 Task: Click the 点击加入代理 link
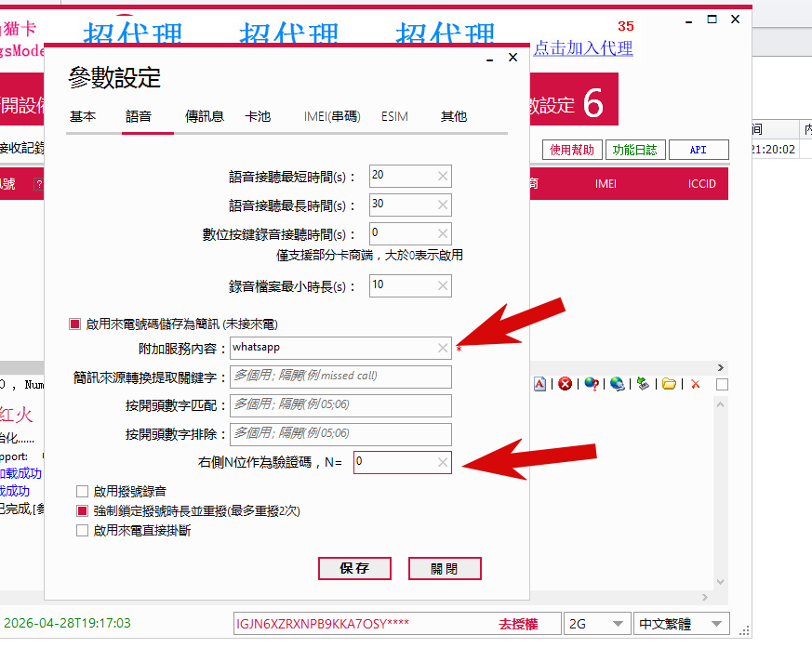tap(583, 48)
